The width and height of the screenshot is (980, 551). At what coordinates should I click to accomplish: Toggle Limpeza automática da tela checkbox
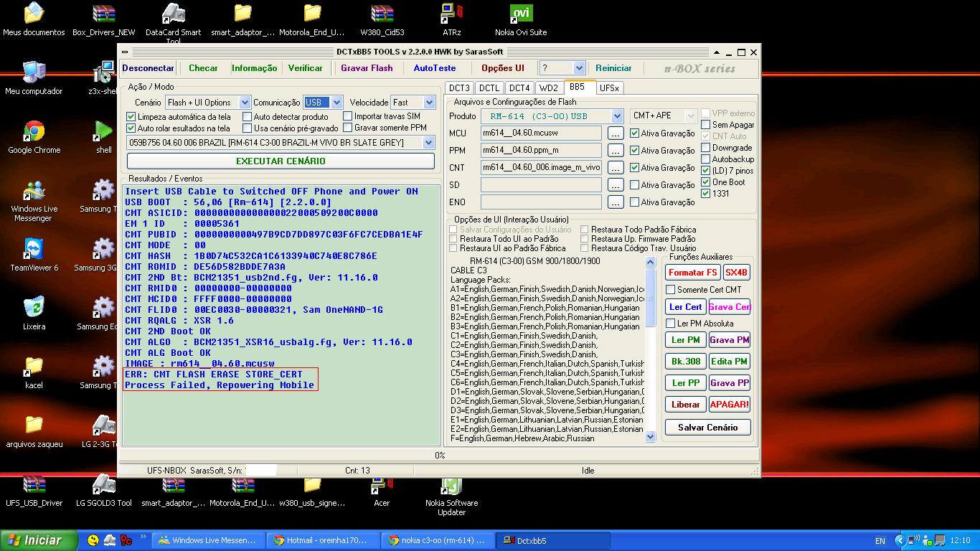coord(131,116)
